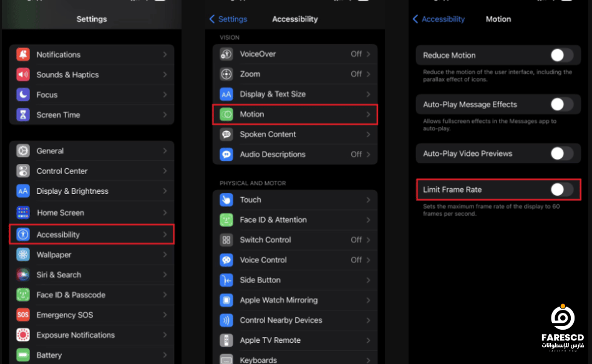Go back to Settings from Accessibility
This screenshot has width=592, height=364.
tap(228, 19)
